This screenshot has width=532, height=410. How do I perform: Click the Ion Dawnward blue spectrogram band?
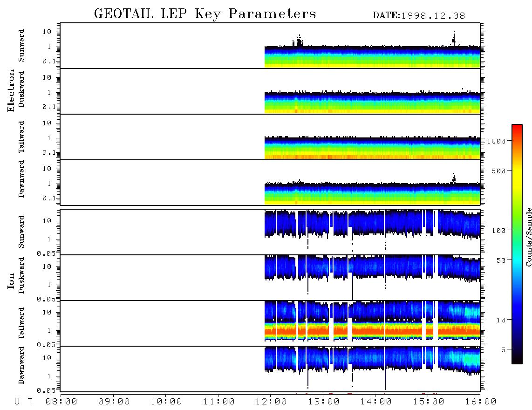tap(372, 358)
